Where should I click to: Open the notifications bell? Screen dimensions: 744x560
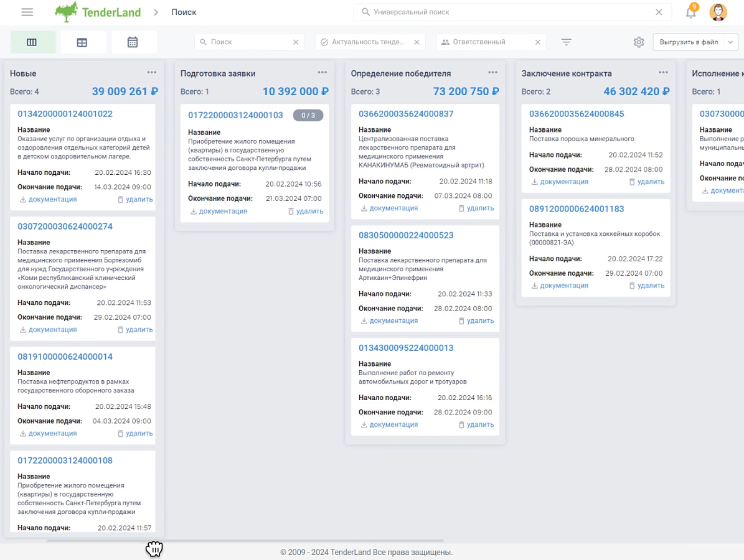691,12
